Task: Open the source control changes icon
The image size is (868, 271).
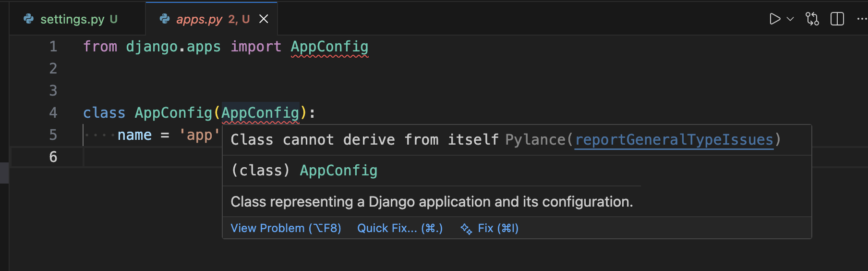Action: pos(812,19)
